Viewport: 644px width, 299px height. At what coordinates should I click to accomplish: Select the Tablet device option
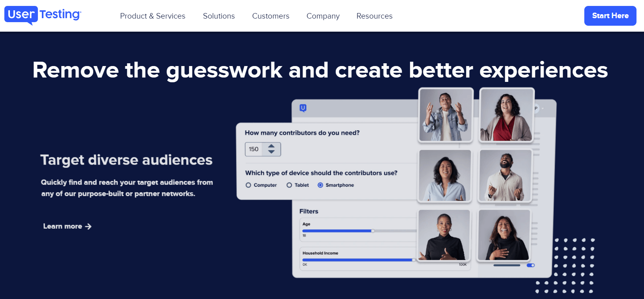coord(289,185)
